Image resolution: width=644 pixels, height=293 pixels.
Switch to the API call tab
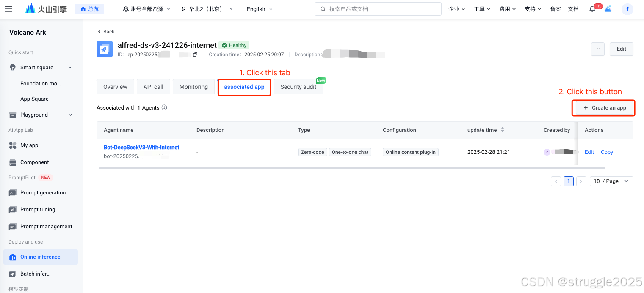tap(153, 87)
